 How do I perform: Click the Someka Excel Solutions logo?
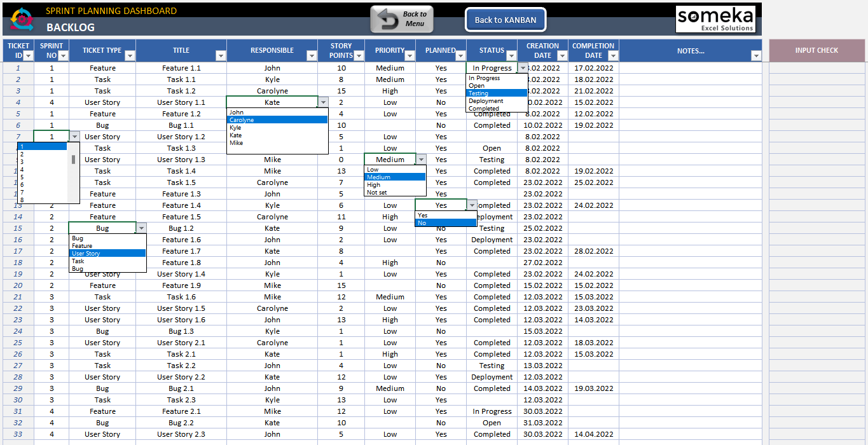click(715, 19)
